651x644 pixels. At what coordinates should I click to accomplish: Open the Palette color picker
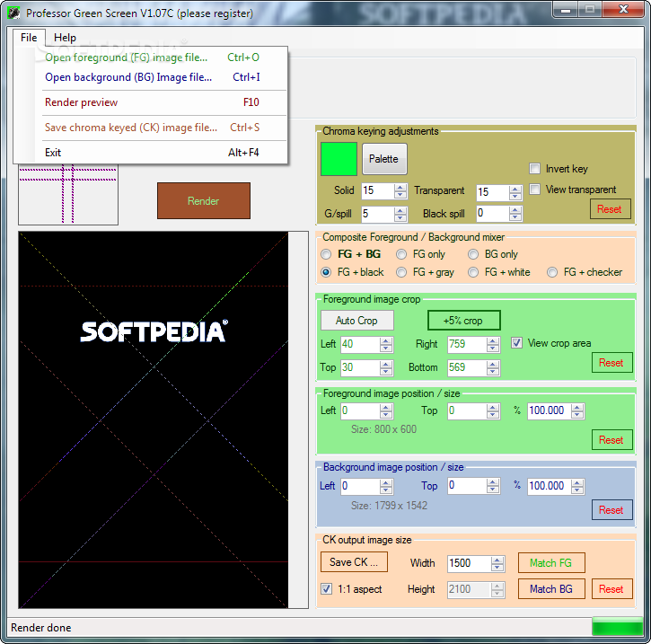click(384, 159)
